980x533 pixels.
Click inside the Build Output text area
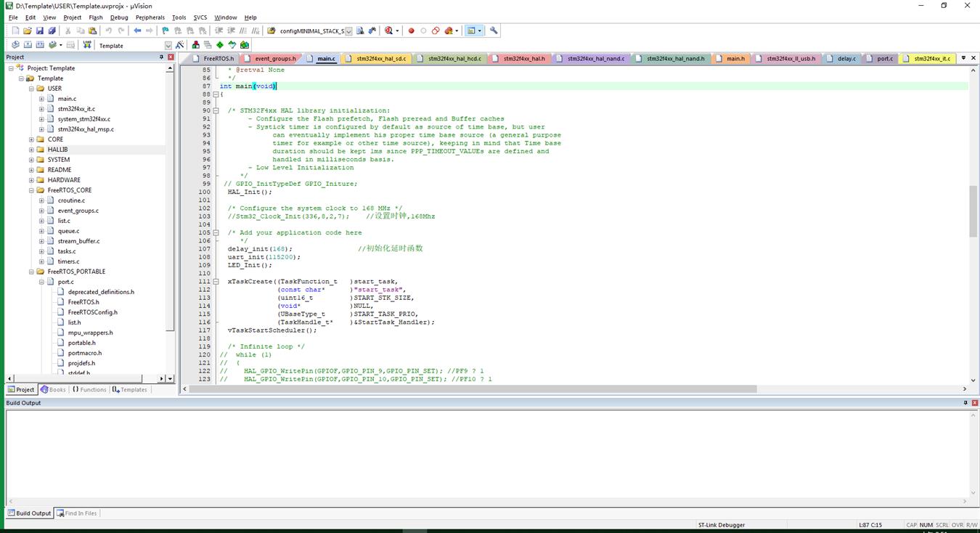click(x=486, y=454)
